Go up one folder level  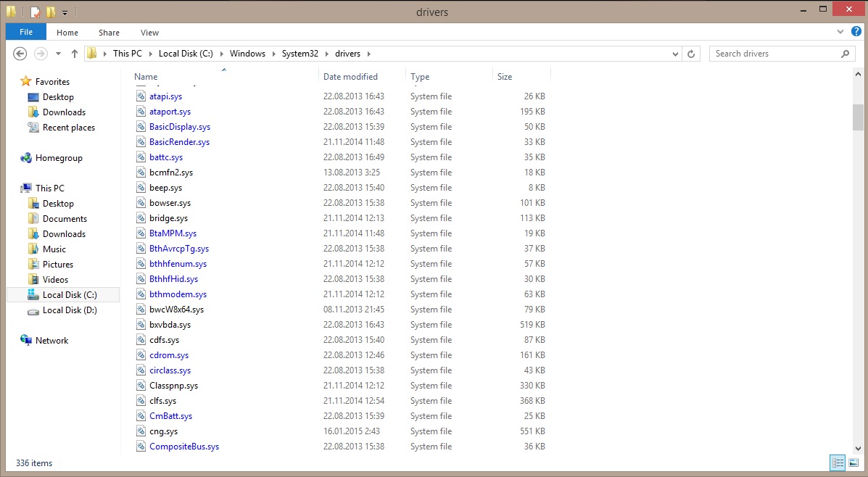click(x=75, y=54)
